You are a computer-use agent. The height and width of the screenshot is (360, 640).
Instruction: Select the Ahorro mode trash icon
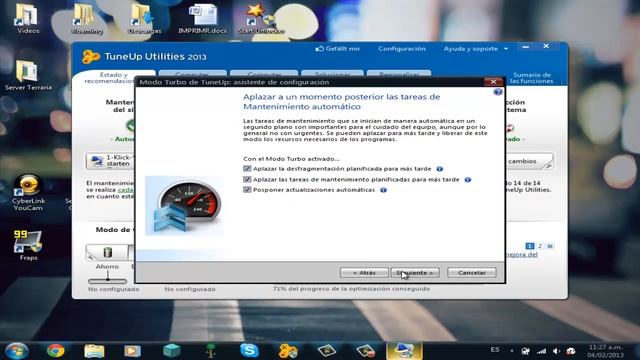[107, 252]
